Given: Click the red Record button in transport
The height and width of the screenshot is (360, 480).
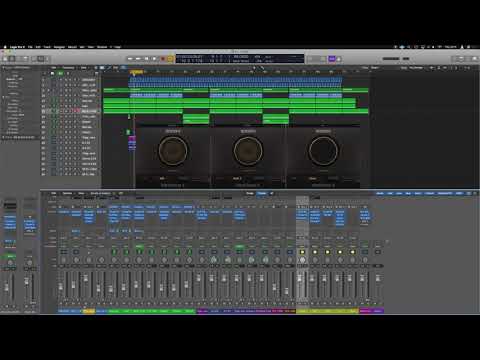Looking at the screenshot, I should 163,59.
